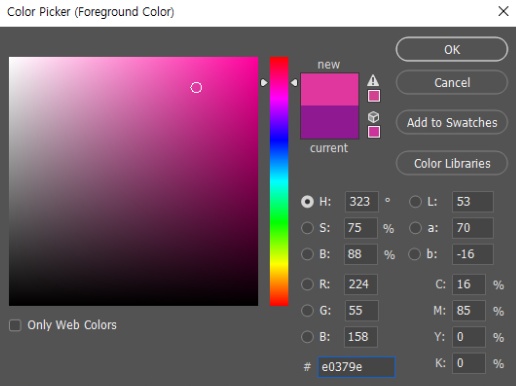The width and height of the screenshot is (516, 386).
Task: Select the L lightness radio button
Action: tap(415, 202)
